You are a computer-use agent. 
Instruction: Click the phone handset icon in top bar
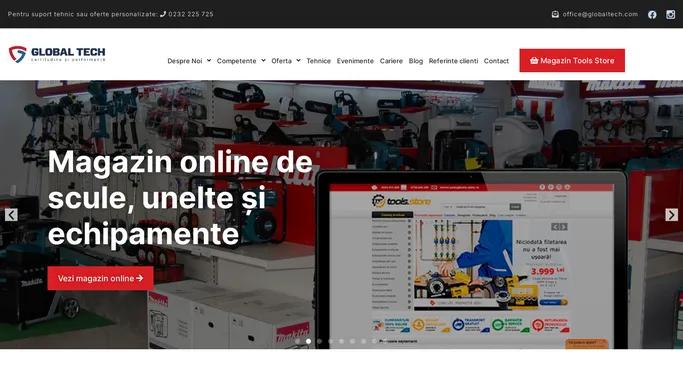pos(163,14)
